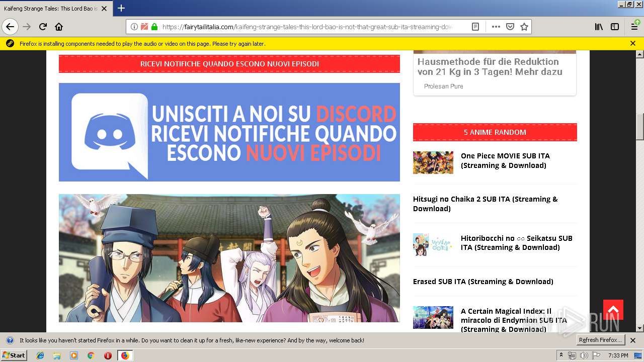Click the '5 ANIME RANDOM' header
The height and width of the screenshot is (362, 644).
(495, 132)
